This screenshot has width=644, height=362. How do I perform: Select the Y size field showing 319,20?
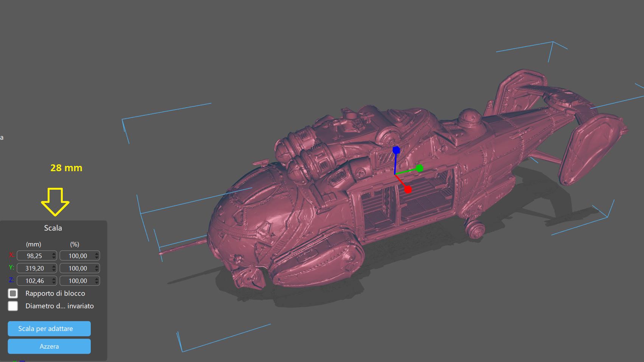[x=34, y=268]
